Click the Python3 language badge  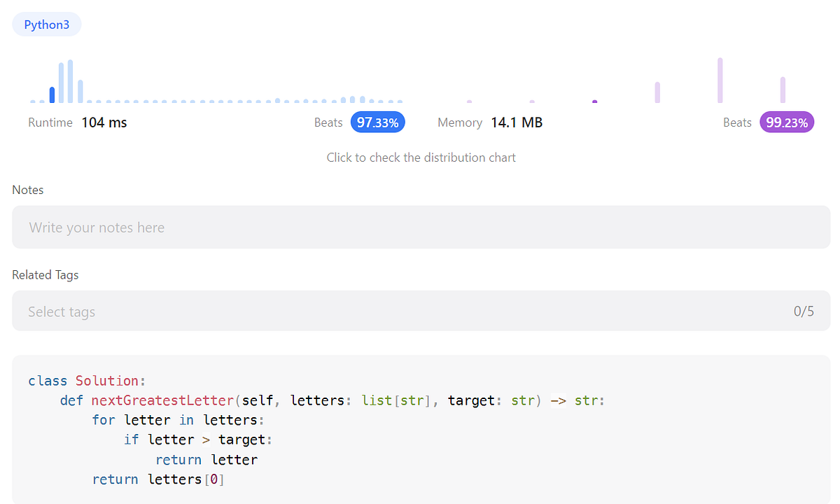46,24
